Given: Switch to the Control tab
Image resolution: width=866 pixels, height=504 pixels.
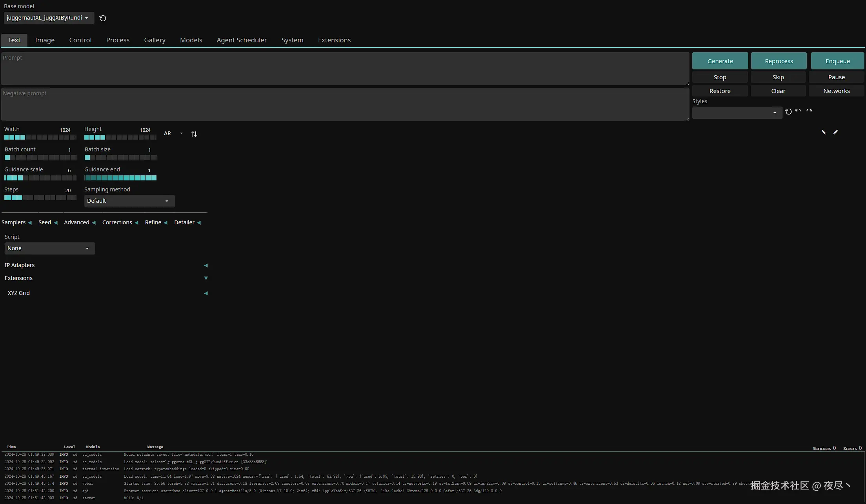Looking at the screenshot, I should coord(80,40).
